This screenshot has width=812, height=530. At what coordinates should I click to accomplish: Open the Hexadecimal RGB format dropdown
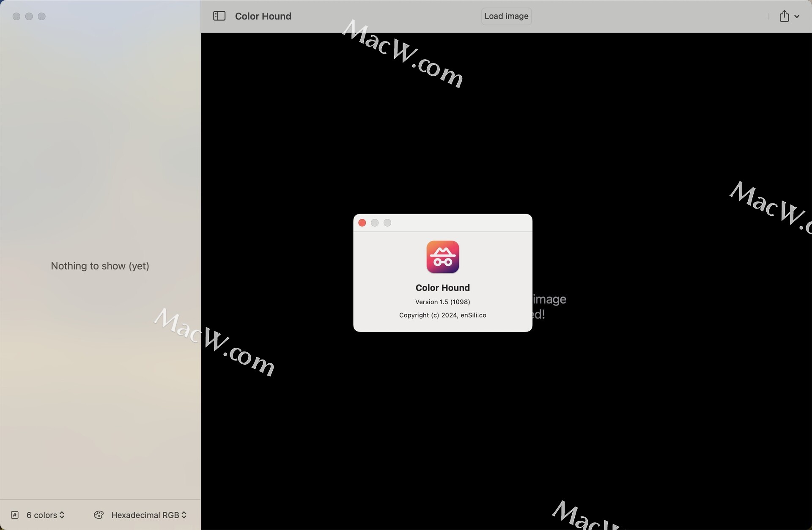click(x=149, y=515)
